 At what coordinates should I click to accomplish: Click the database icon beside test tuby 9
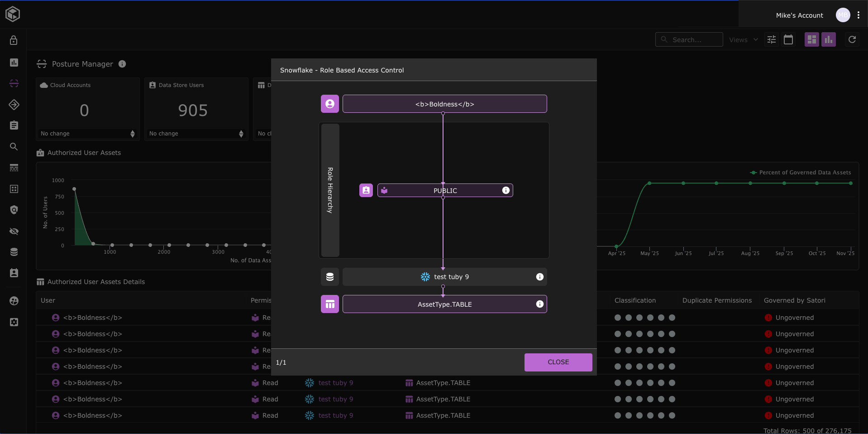tap(330, 277)
